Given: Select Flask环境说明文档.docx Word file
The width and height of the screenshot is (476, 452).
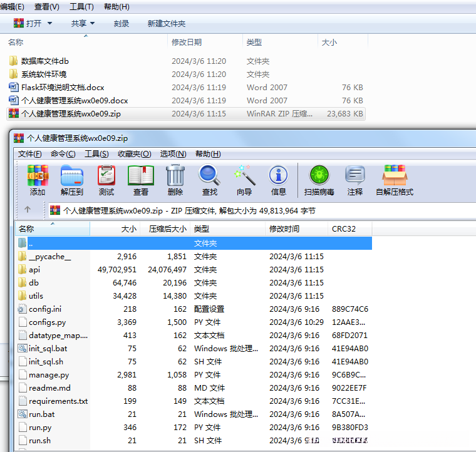Looking at the screenshot, I should click(x=63, y=88).
